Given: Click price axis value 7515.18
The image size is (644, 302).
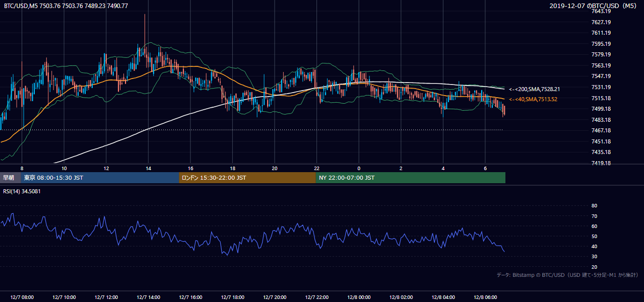Looking at the screenshot, I should [601, 98].
